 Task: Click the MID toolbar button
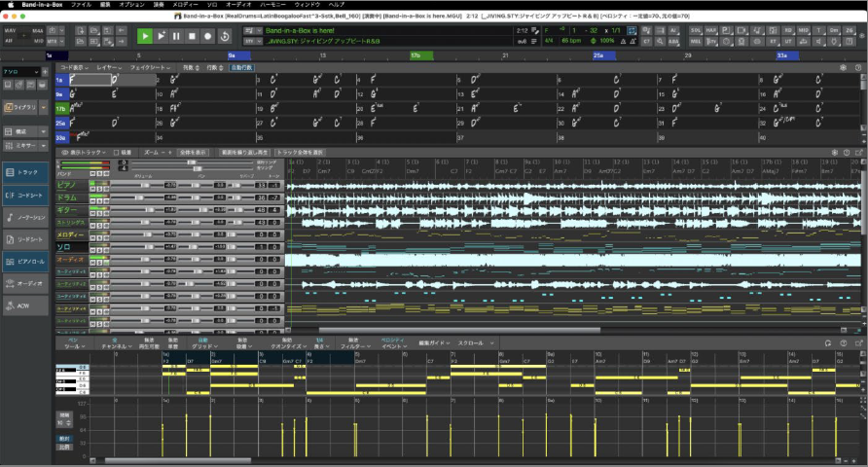[803, 30]
